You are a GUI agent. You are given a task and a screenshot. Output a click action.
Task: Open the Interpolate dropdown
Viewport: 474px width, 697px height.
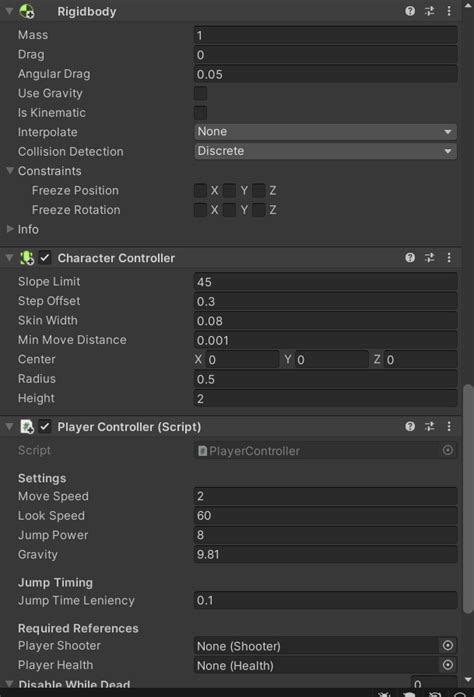click(x=325, y=132)
